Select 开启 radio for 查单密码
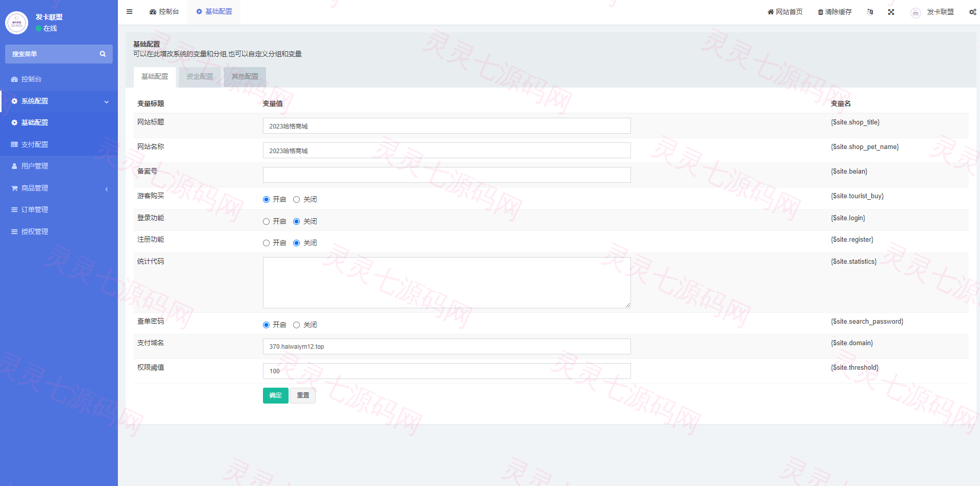Screen dimensions: 980x486 coord(266,325)
